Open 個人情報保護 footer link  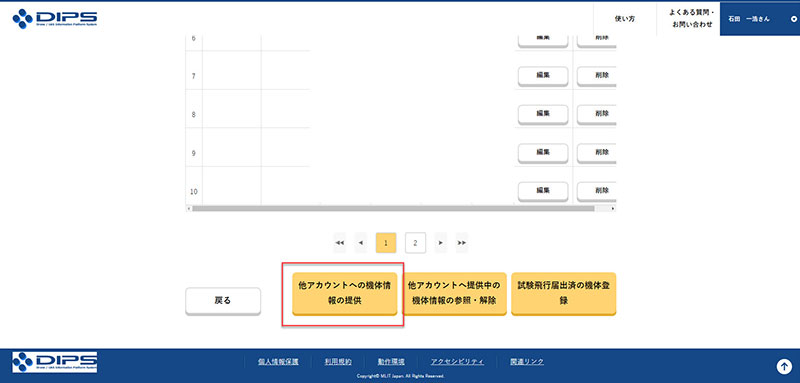278,362
